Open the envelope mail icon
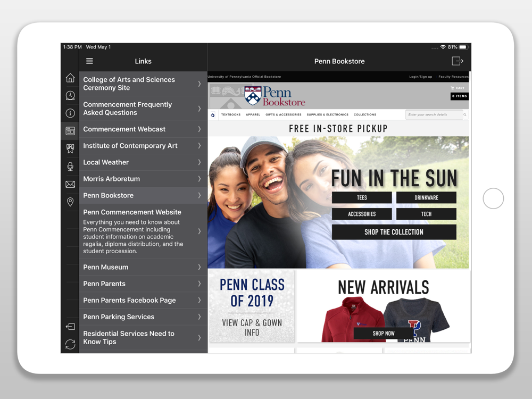 coord(70,184)
